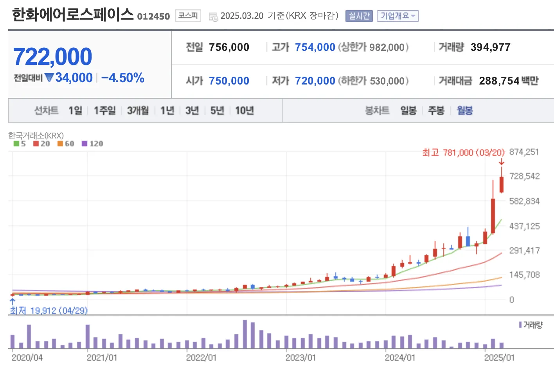The width and height of the screenshot is (554, 392).
Task: Select the 3년 line chart tab
Action: [x=192, y=111]
